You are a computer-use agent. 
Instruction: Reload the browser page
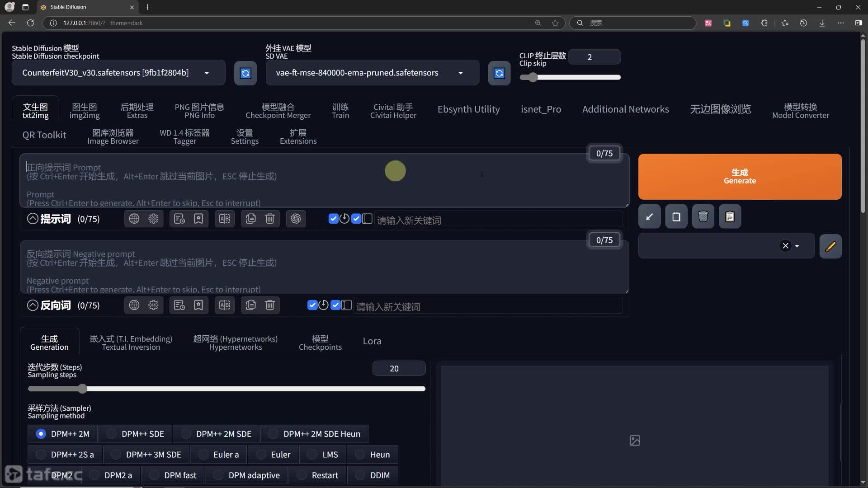coord(30,23)
